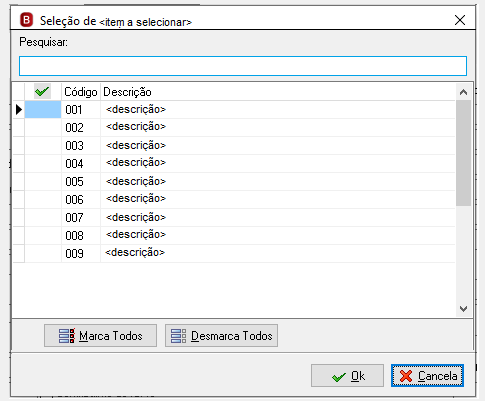Focus the Pesquisar search field
Image resolution: width=485 pixels, height=401 pixels.
(243, 66)
